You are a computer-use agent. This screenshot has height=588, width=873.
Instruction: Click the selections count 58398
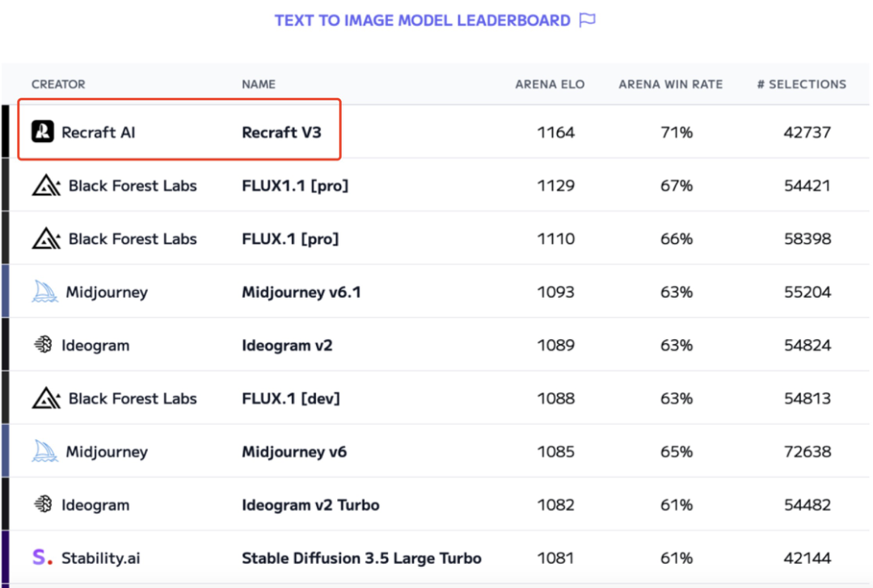click(x=808, y=238)
